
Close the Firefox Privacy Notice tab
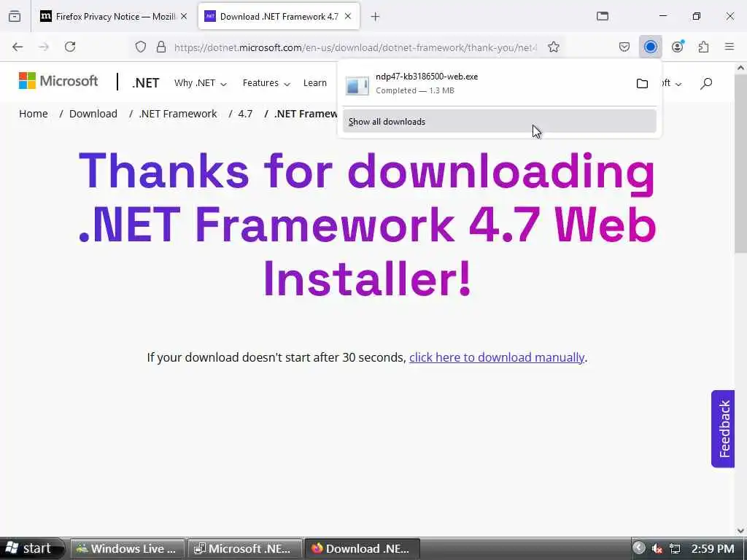(x=184, y=17)
